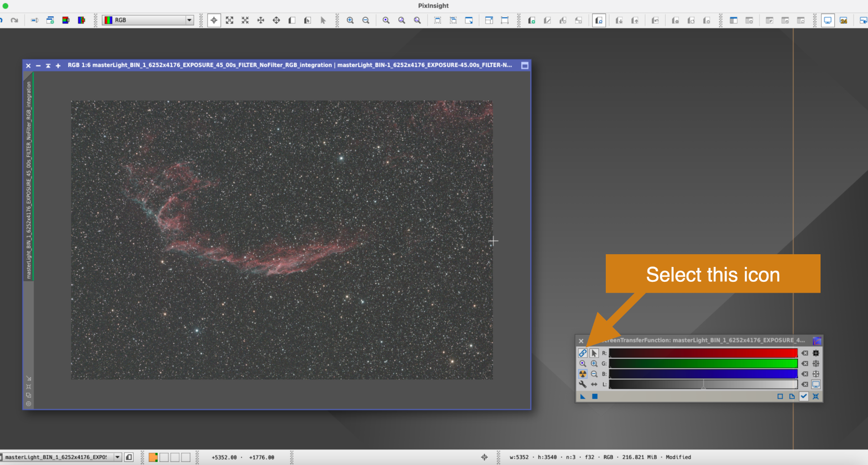
Task: Click the empty square icon in STF bottom bar
Action: [780, 397]
